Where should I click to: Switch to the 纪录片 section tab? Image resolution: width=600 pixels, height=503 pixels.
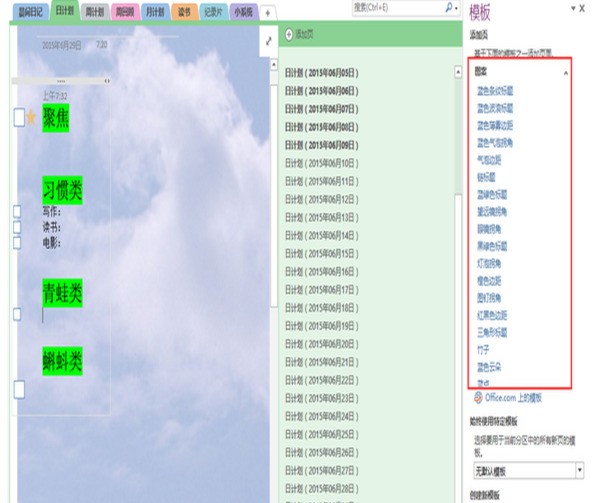pyautogui.click(x=213, y=12)
